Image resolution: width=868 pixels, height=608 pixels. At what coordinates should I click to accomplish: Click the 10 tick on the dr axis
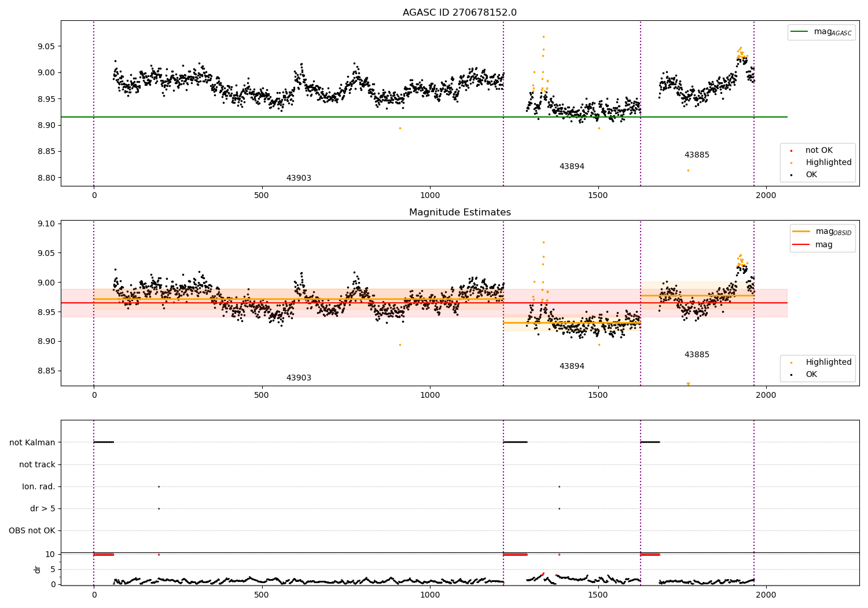(x=50, y=554)
